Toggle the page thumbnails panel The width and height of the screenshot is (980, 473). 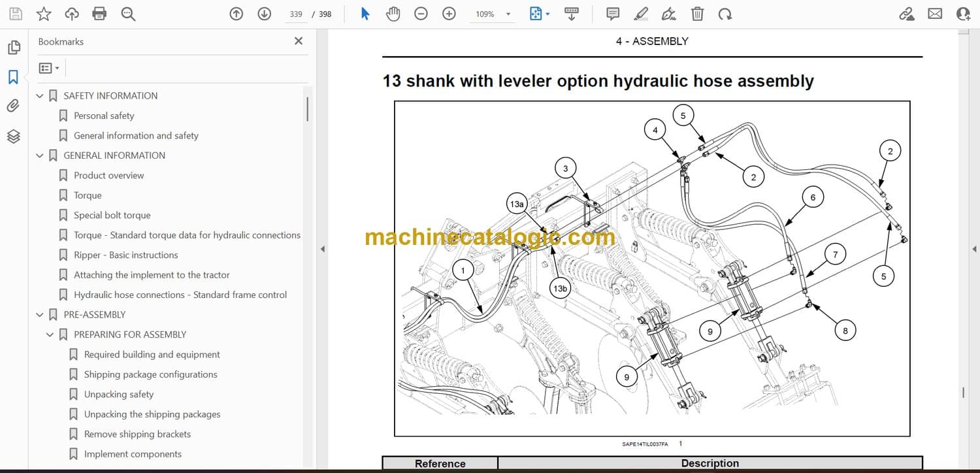13,48
